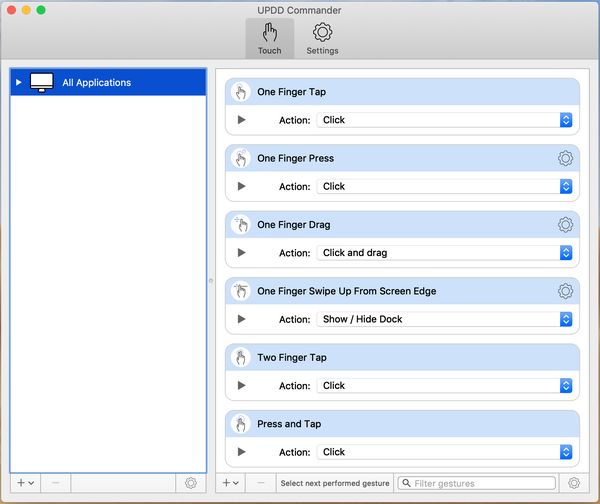Screen dimensions: 600x504
Task: Click Select next performed gesture
Action: click(335, 483)
